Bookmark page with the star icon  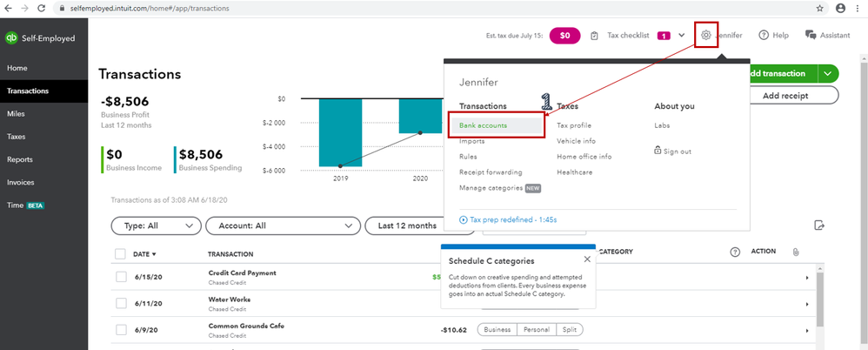click(820, 9)
